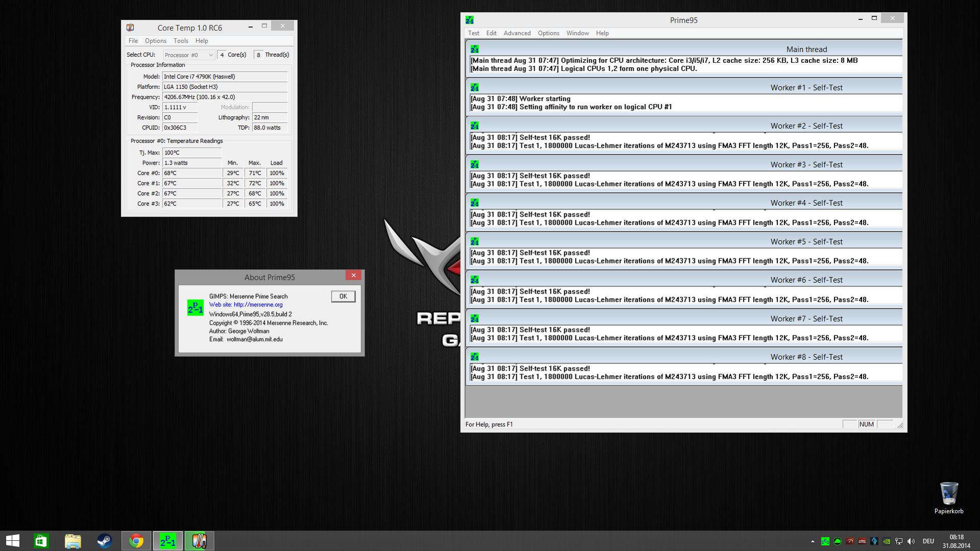Screen dimensions: 980x551
Task: Click the Lithography value 22 nm
Action: (270, 117)
